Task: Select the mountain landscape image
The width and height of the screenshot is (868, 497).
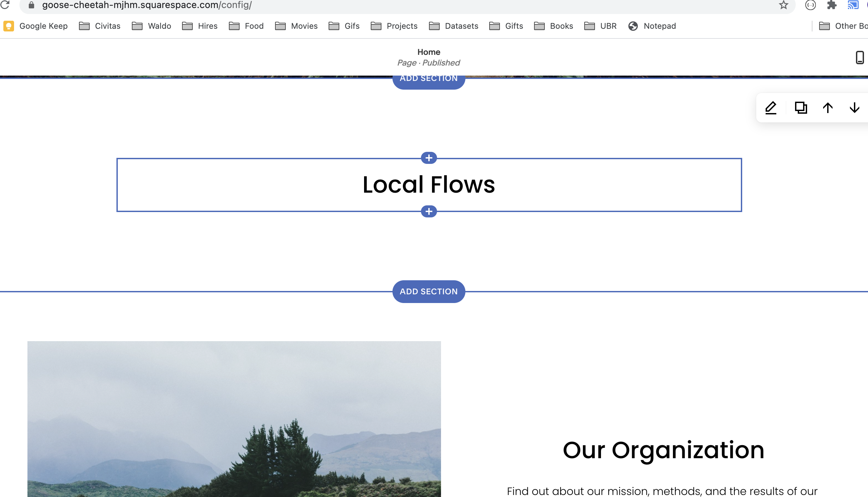Action: (x=234, y=419)
